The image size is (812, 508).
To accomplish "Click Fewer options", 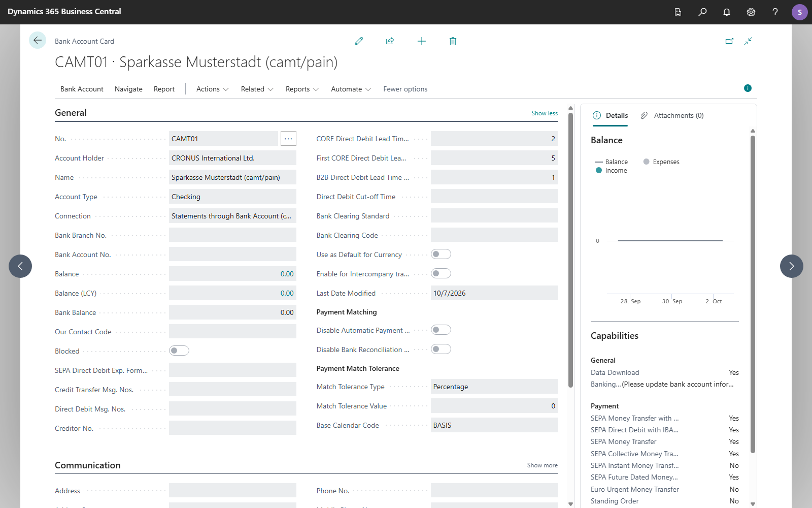I will pos(405,89).
